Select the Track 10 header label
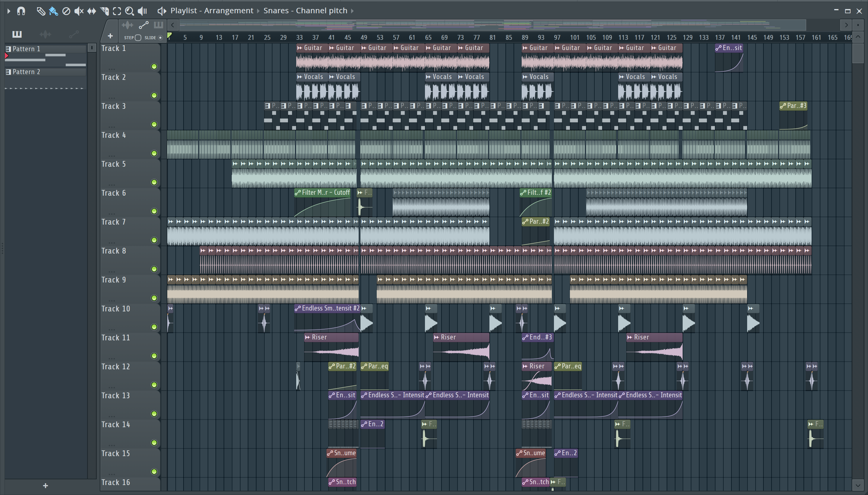 116,309
